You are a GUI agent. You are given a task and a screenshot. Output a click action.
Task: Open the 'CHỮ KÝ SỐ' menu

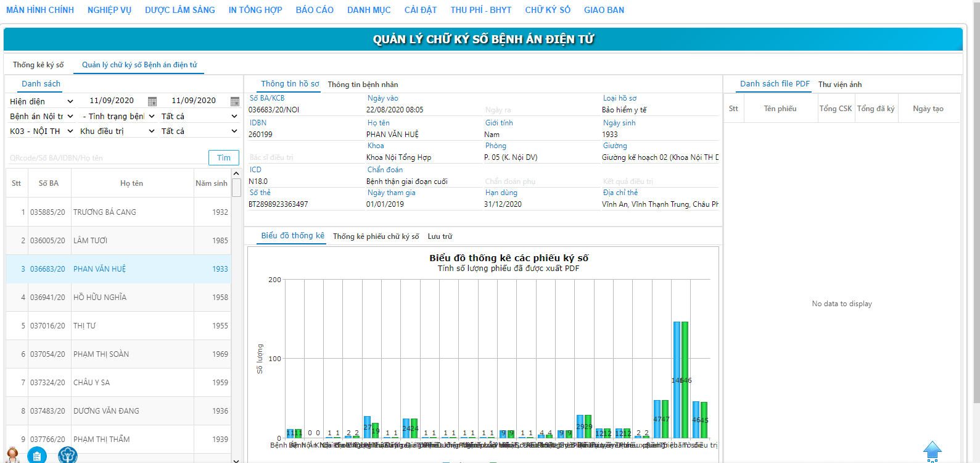coord(548,10)
